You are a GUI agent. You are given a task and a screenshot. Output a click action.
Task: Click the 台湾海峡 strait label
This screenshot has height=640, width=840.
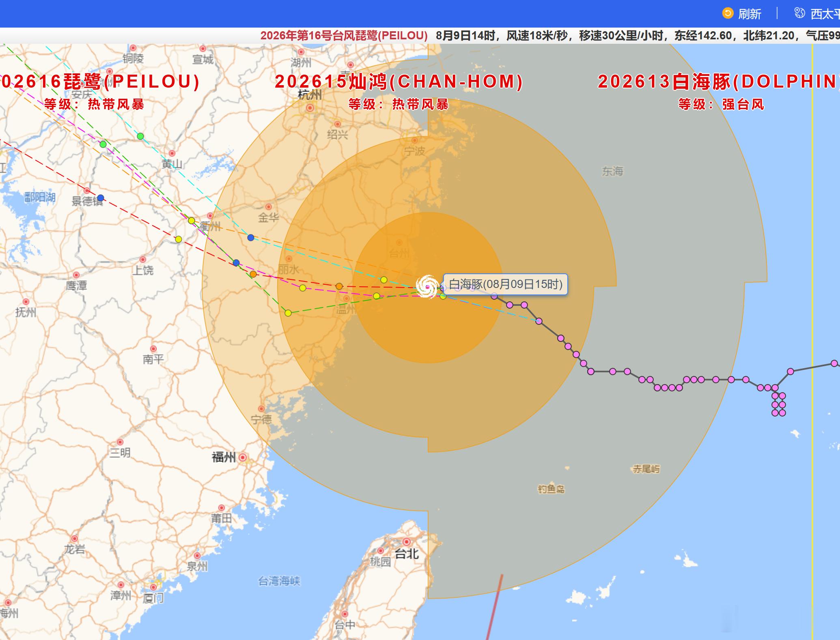279,581
